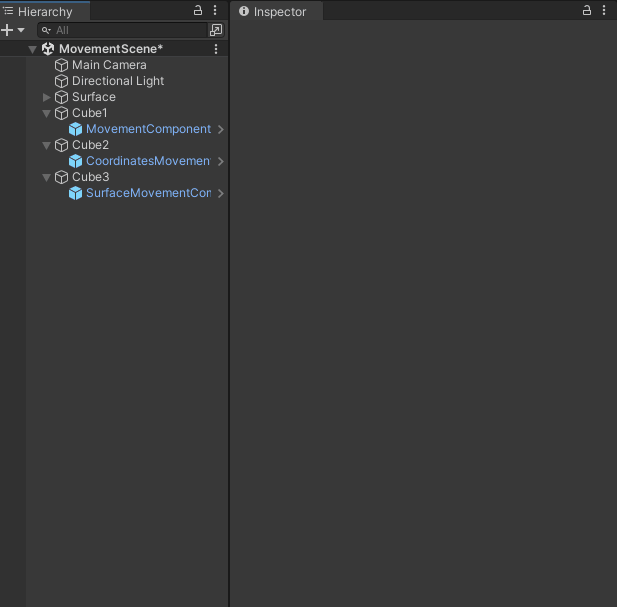Click SurfaceMovementComponent prefab icon
This screenshot has height=607, width=617.
coord(76,194)
